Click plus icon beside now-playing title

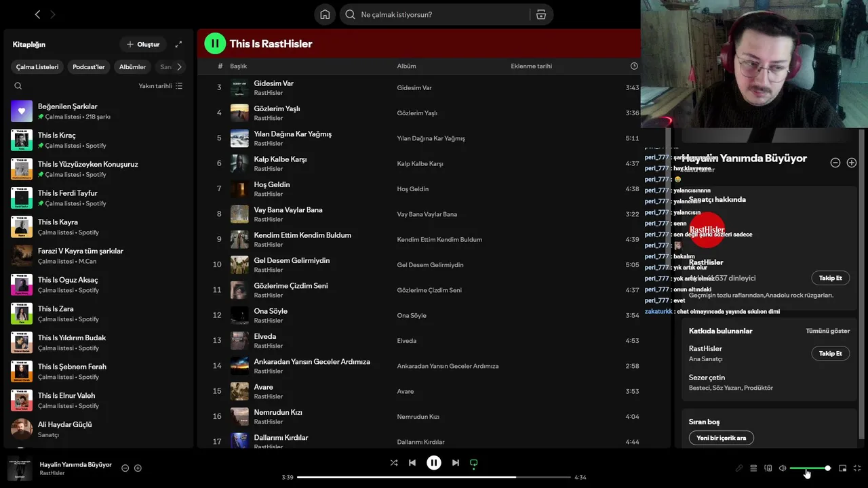pyautogui.click(x=138, y=468)
